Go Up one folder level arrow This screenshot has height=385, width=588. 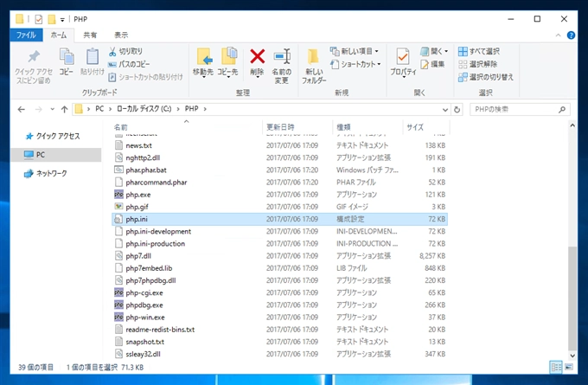[65, 109]
